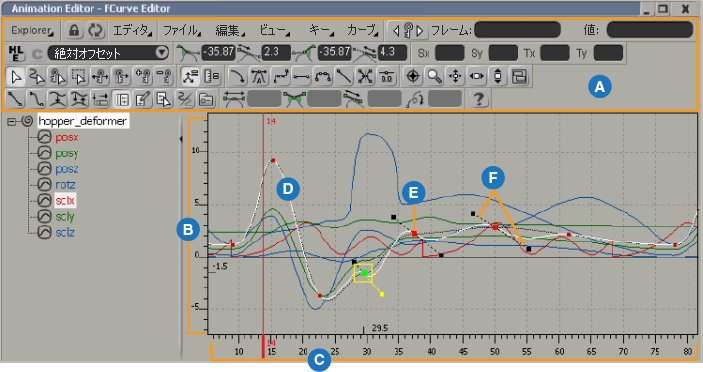Collapse the hopper_deformer tree node
This screenshot has width=703, height=372.
(12, 121)
